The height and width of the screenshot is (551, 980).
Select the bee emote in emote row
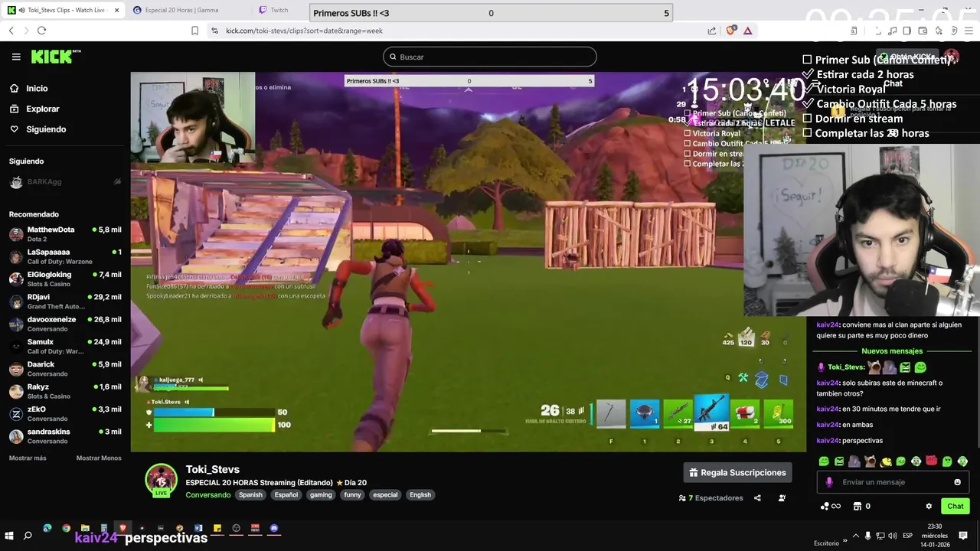pyautogui.click(x=886, y=461)
